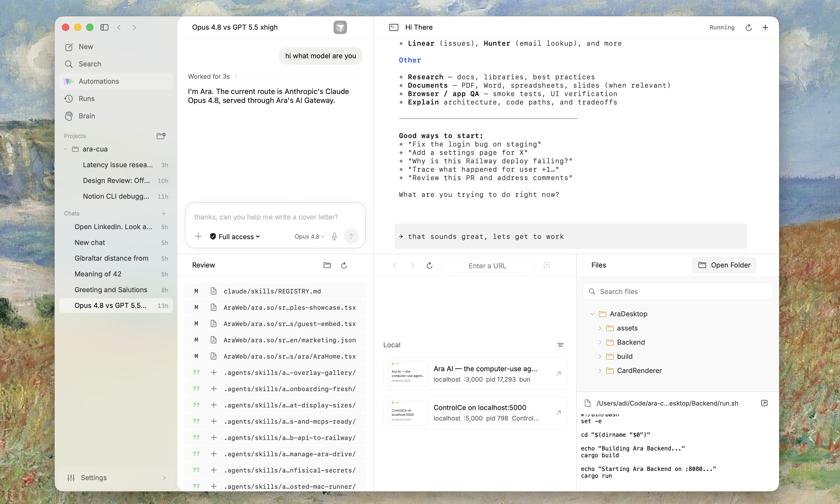Click the terminal icon next to Hi There

coord(393,27)
